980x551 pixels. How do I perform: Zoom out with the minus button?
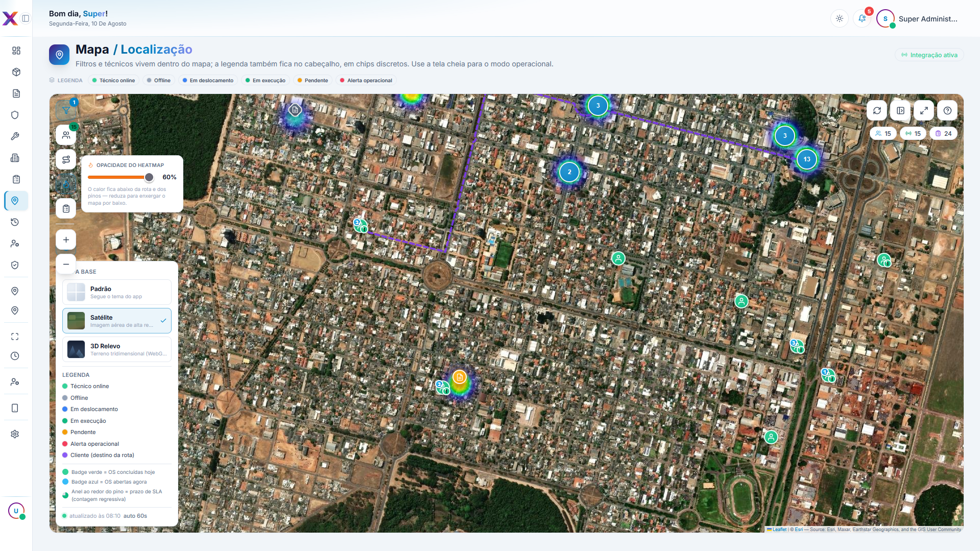[x=66, y=264]
